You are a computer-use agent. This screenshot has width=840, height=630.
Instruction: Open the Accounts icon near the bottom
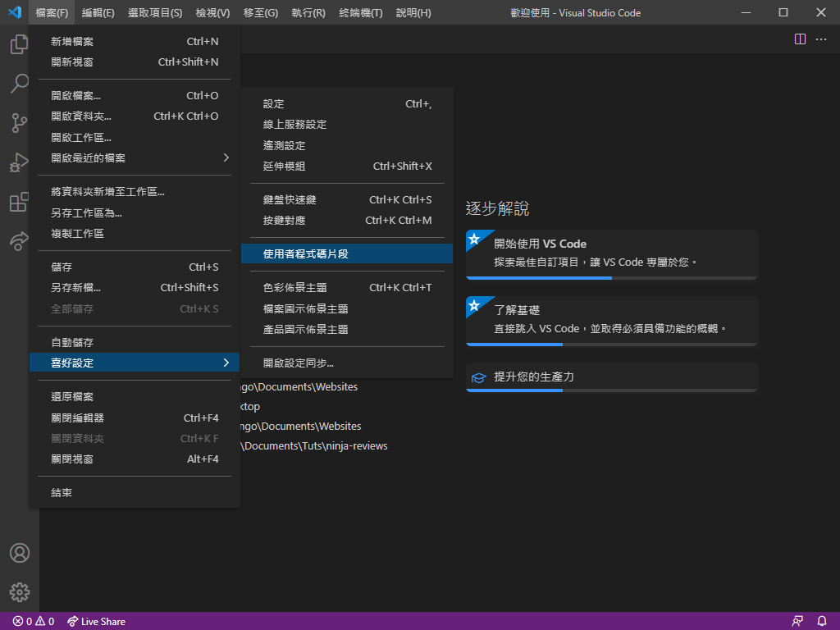click(18, 553)
